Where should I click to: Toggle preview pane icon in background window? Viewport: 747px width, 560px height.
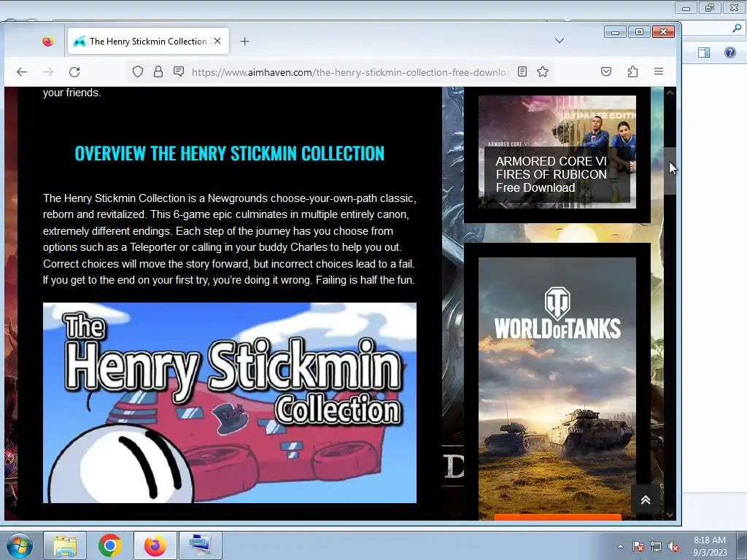click(704, 52)
